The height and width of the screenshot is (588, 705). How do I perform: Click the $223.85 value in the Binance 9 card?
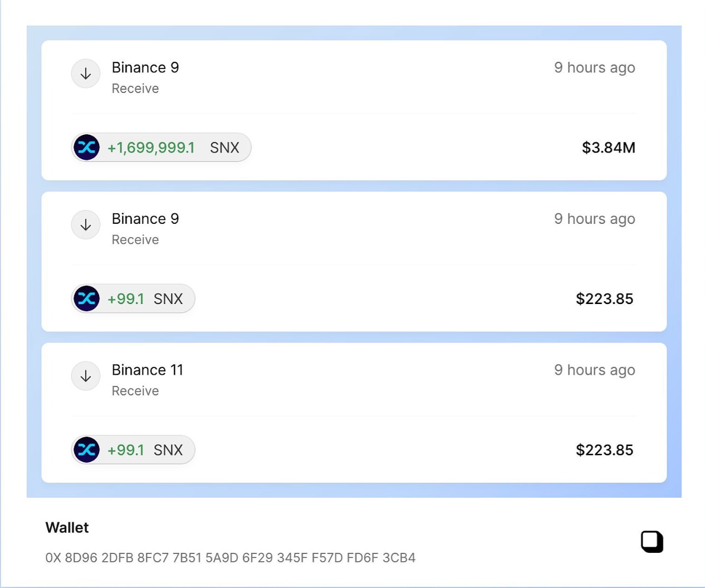(605, 299)
